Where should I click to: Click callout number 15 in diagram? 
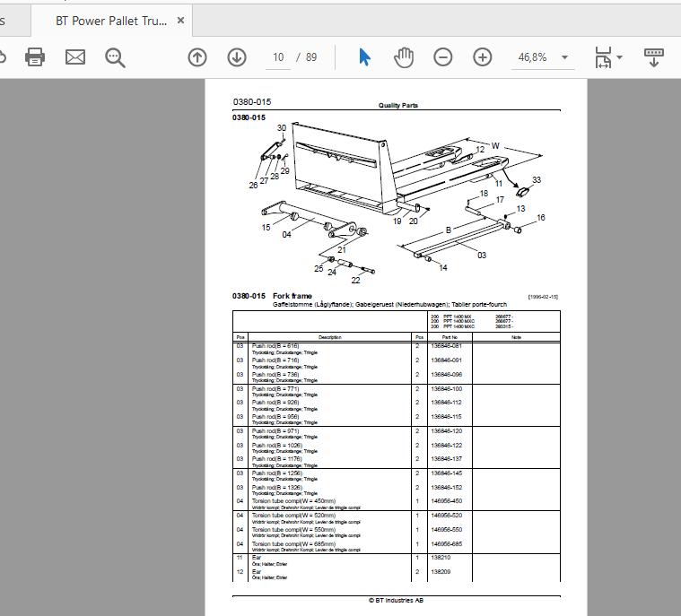click(x=266, y=227)
